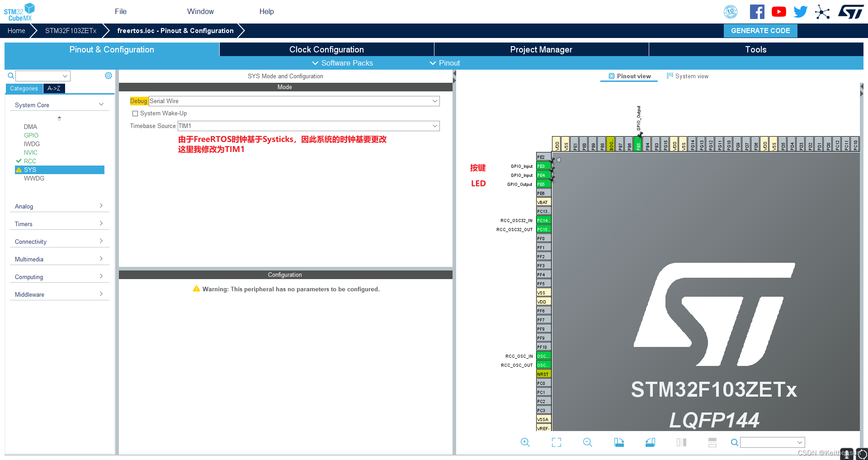Select DMA in System Core list
This screenshot has height=460, width=868.
tap(30, 127)
